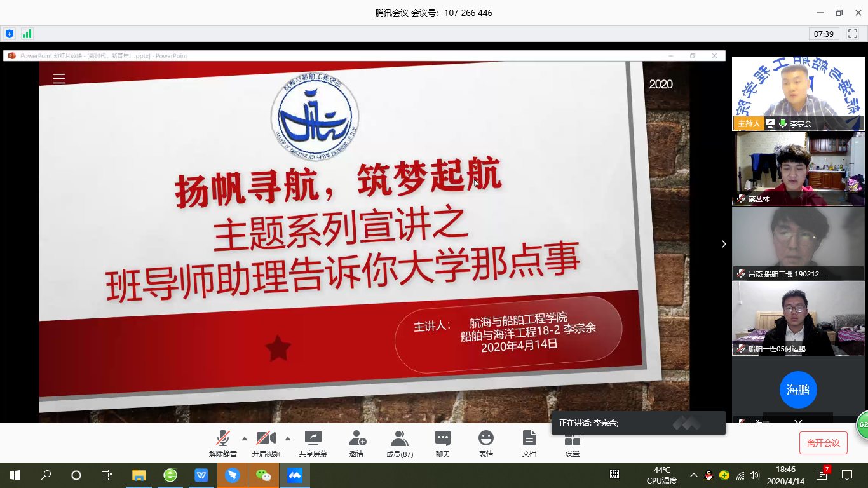Screen dimensions: 868x488
Task: Open WeChat from the Windows taskbar
Action: (x=263, y=475)
